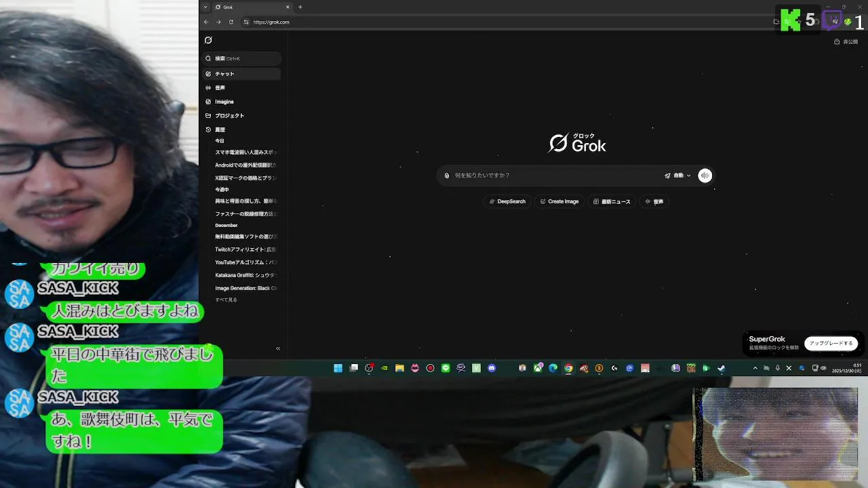The height and width of the screenshot is (488, 868).
Task: Open the 自動 model mode dropdown
Action: click(677, 176)
